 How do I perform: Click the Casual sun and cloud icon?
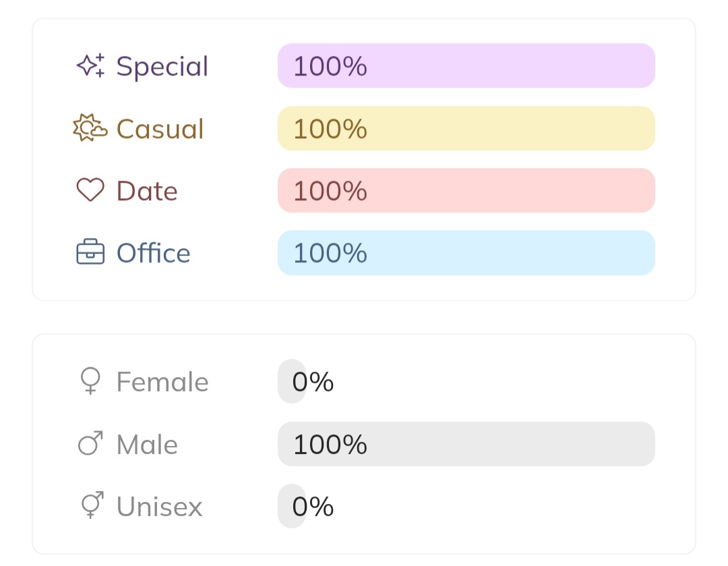(90, 128)
